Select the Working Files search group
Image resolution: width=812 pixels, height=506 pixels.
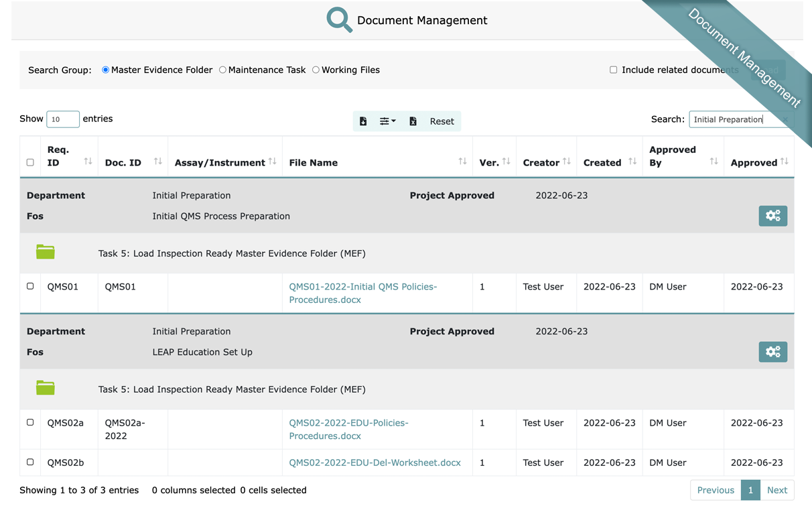coord(316,70)
